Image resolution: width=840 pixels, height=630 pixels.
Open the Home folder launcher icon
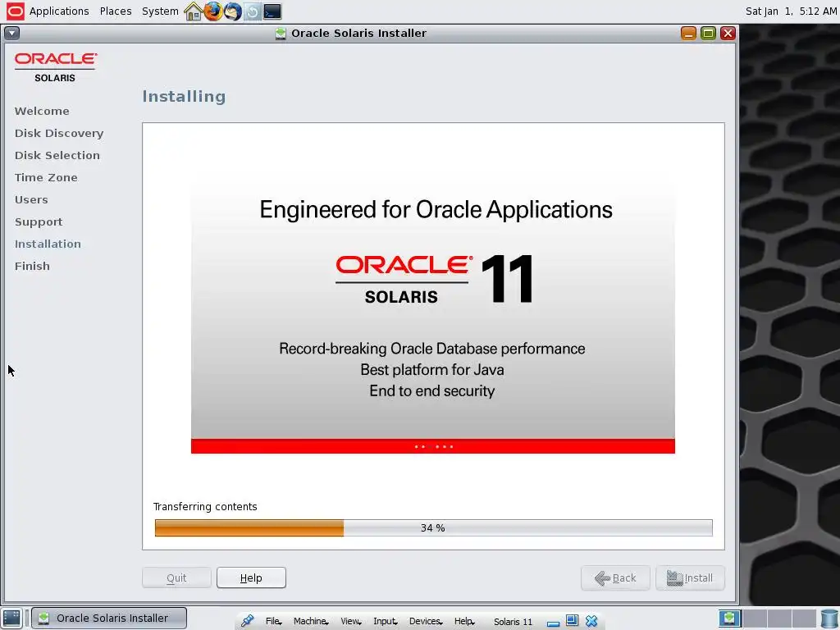pos(193,11)
